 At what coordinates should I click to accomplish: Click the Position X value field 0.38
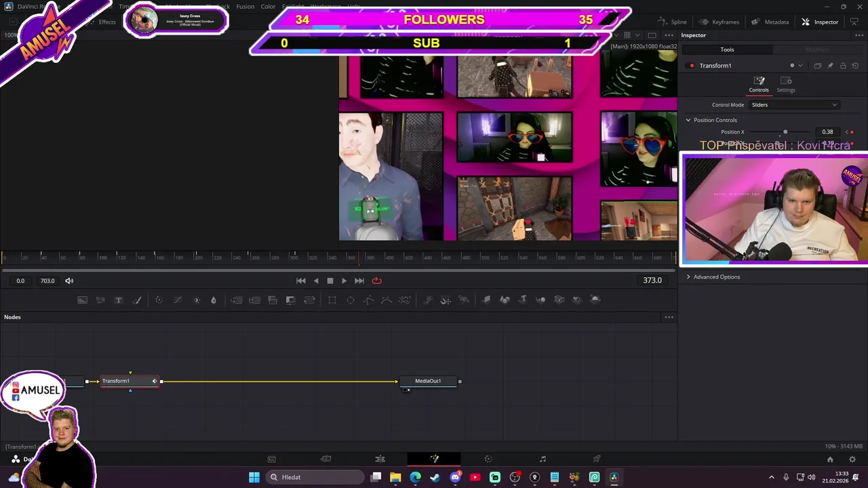point(828,132)
